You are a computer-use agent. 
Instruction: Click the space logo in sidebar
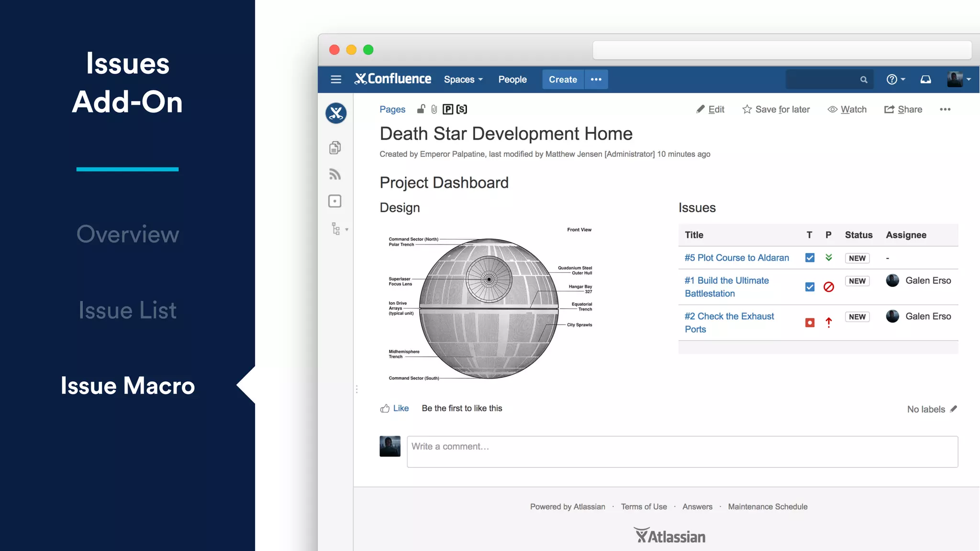pos(336,113)
